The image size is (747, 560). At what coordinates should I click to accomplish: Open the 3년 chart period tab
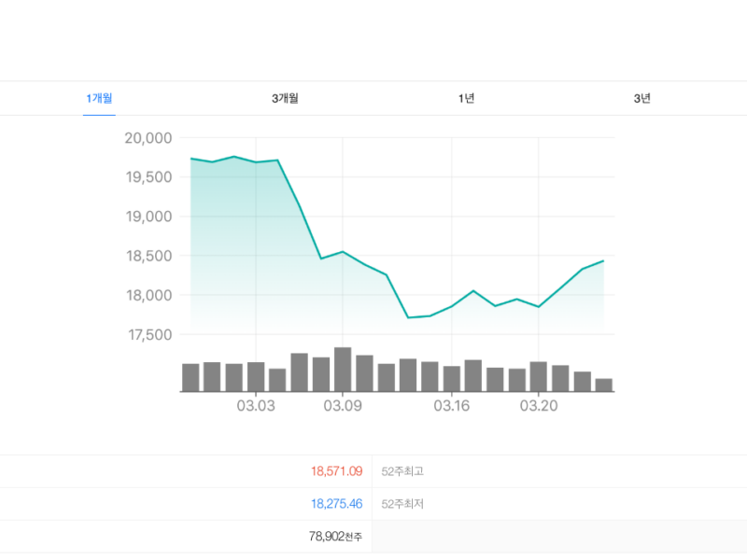[x=641, y=99]
